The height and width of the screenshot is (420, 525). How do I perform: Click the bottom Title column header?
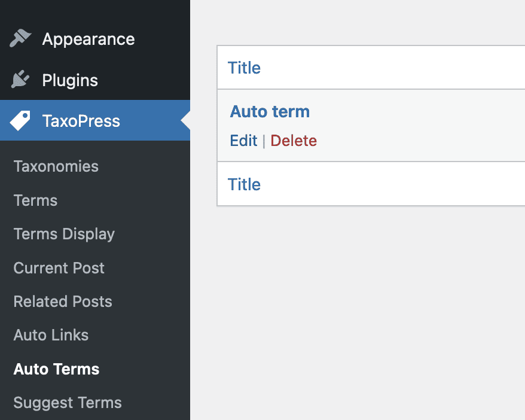[x=244, y=184]
